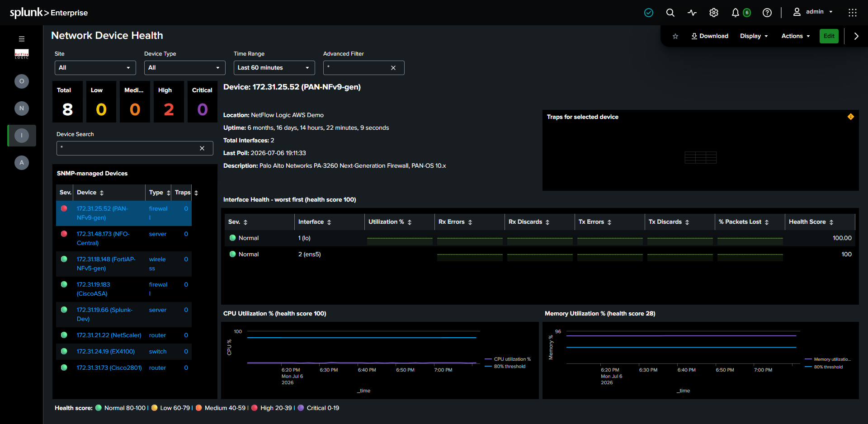This screenshot has width=868, height=424.
Task: Click the High severity count tile
Action: (x=169, y=102)
